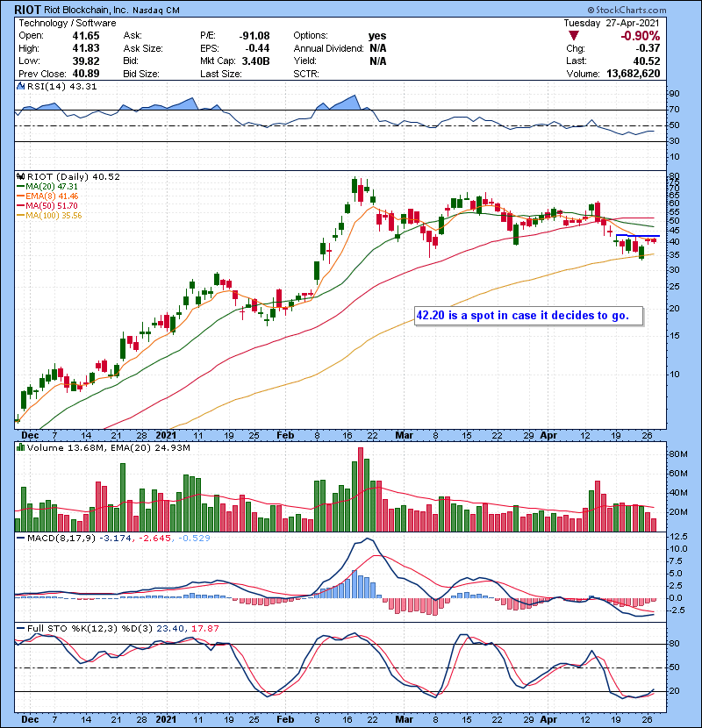Click the Low value 39.82
Viewport: 702px width, 728px height.
[x=86, y=61]
